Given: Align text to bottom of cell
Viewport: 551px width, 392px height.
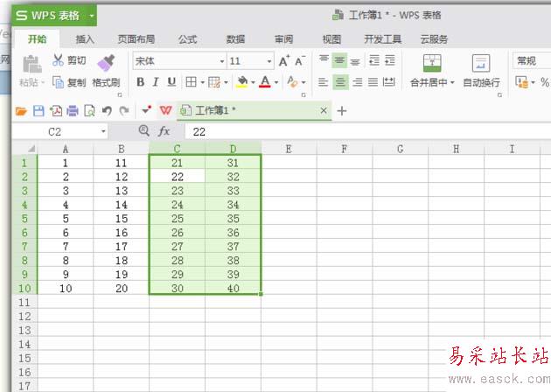Looking at the screenshot, I should pyautogui.click(x=355, y=60).
